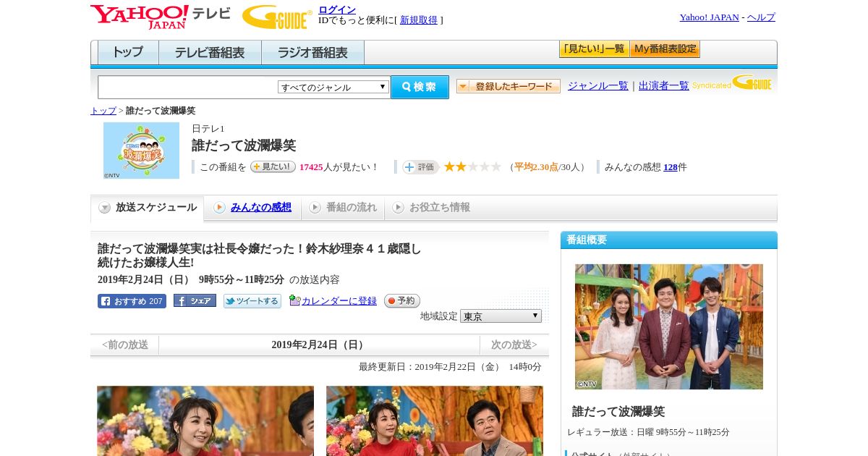Select the 番組の流れ tab
This screenshot has height=456, width=868.
pyautogui.click(x=343, y=208)
